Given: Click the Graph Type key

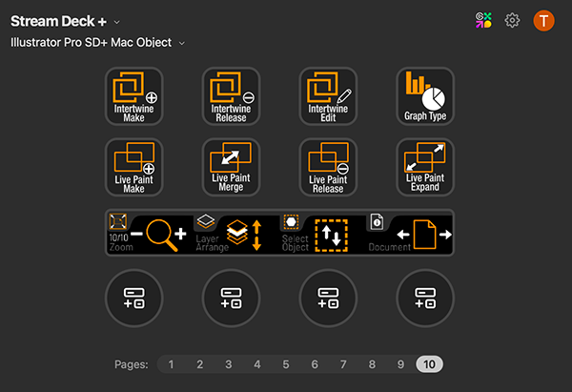Looking at the screenshot, I should (425, 96).
